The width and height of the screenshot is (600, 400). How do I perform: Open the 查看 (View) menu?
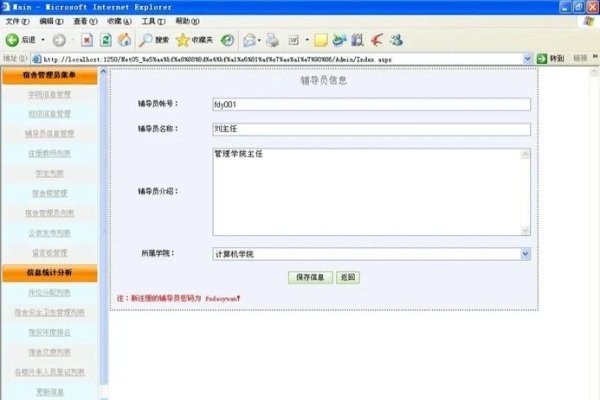coord(85,21)
